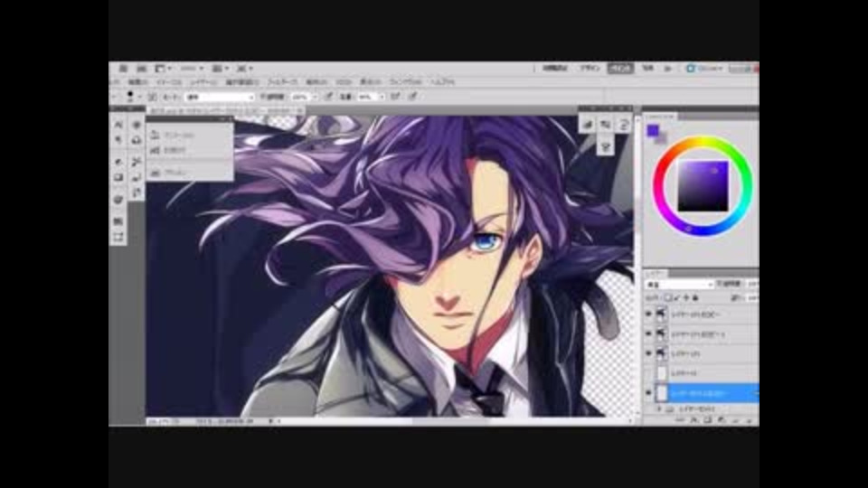Switch to the 初期設定 workspace
Image resolution: width=868 pixels, height=488 pixels.
click(554, 68)
